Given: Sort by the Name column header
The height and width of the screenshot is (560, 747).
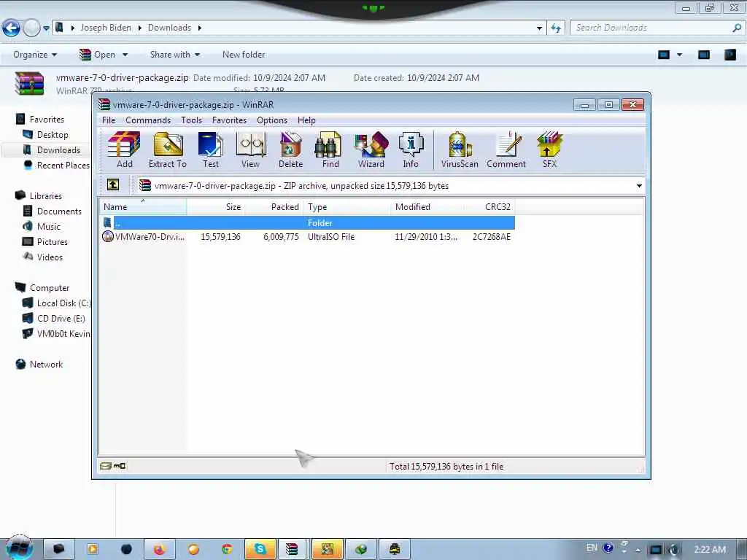Looking at the screenshot, I should pyautogui.click(x=143, y=206).
